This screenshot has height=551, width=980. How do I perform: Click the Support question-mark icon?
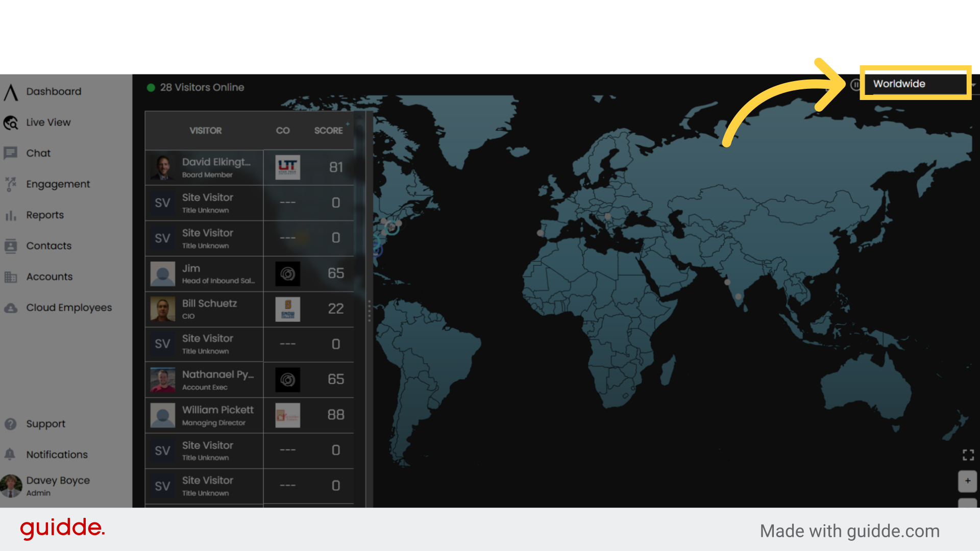pos(11,424)
